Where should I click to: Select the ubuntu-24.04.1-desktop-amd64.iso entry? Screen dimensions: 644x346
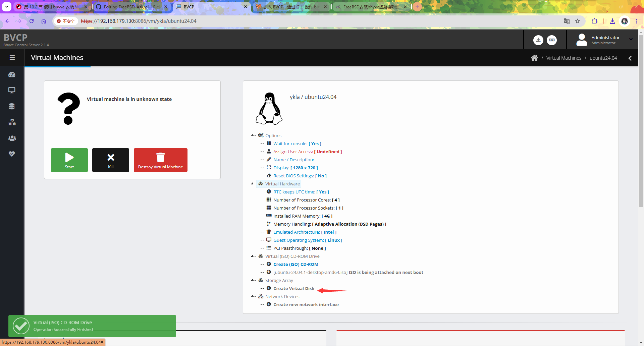(x=348, y=272)
